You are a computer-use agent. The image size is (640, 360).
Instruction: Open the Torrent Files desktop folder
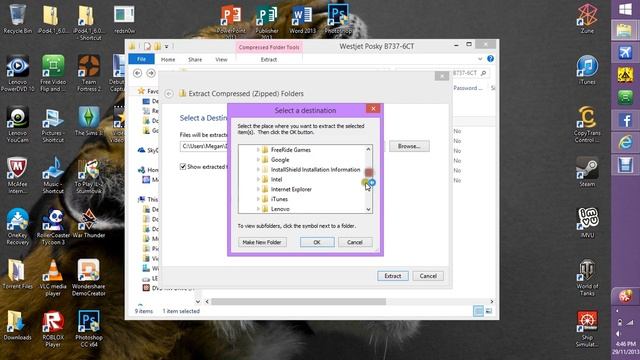tap(17, 273)
